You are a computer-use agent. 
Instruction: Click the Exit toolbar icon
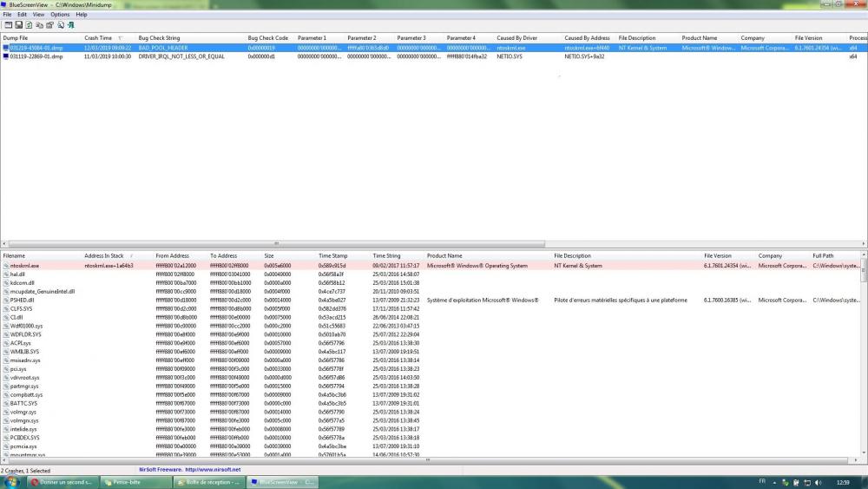click(70, 25)
